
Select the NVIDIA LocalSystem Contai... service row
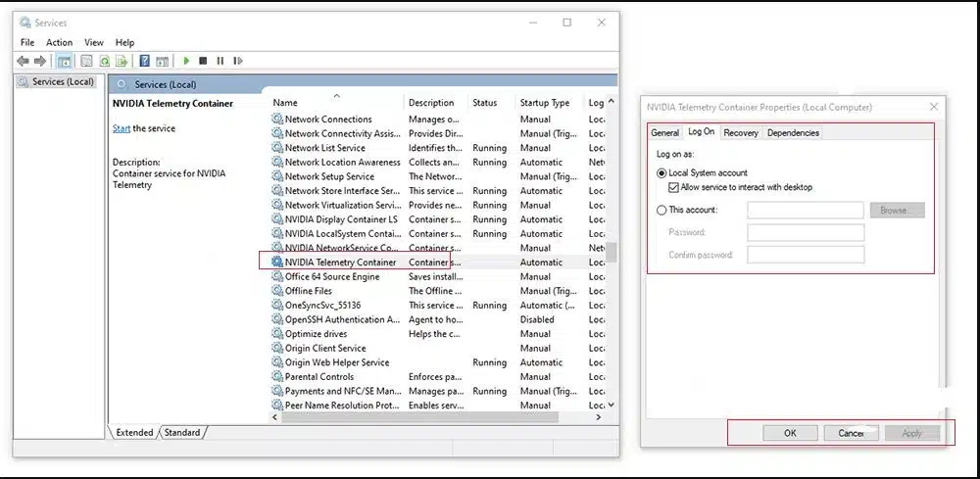pyautogui.click(x=437, y=233)
